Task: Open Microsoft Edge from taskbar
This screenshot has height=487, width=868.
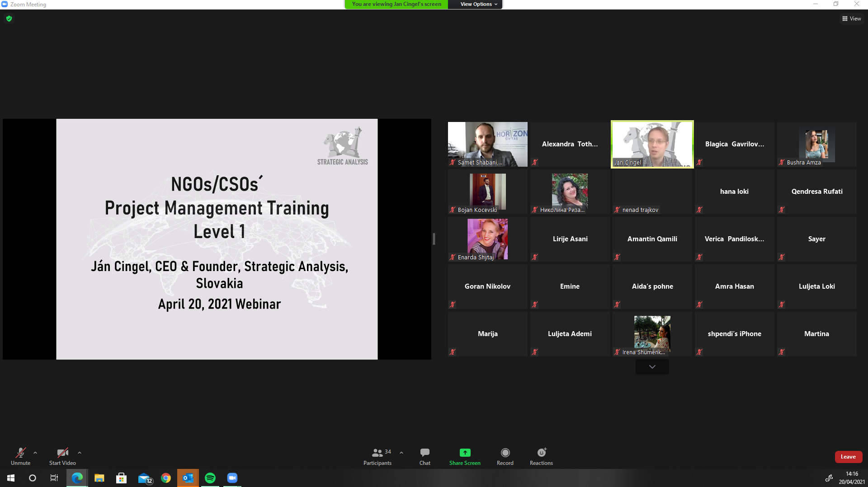Action: 77,478
